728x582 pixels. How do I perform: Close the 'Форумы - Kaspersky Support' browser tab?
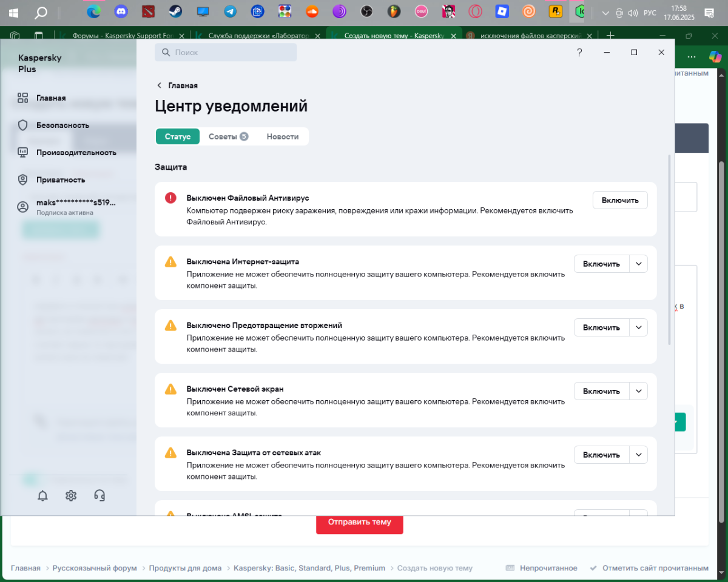point(181,36)
